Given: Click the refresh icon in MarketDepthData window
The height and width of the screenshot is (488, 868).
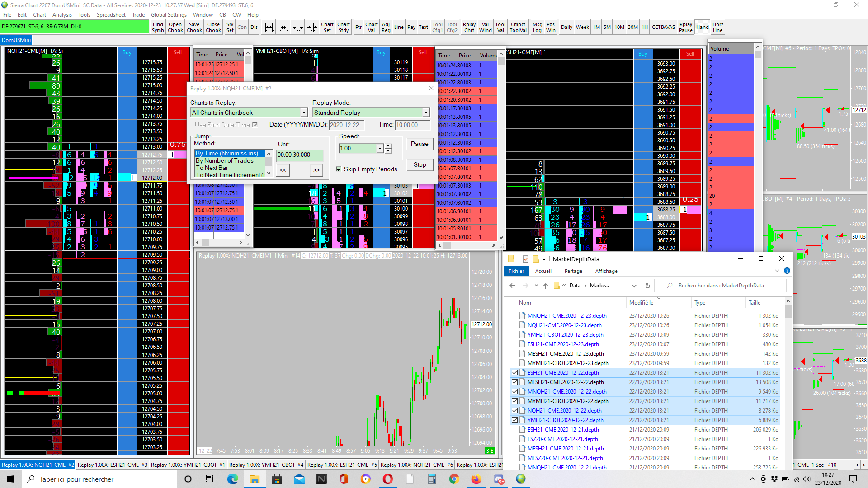Looking at the screenshot, I should (647, 286).
